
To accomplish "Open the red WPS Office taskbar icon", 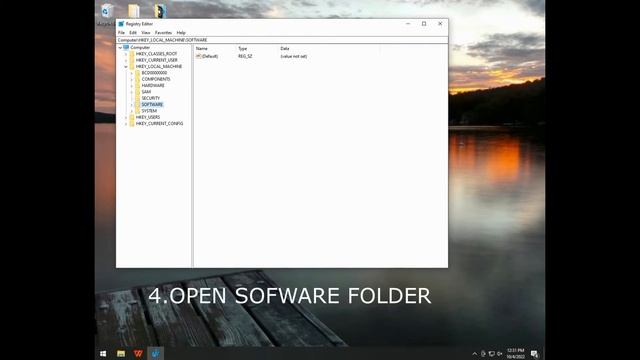I will coord(138,353).
